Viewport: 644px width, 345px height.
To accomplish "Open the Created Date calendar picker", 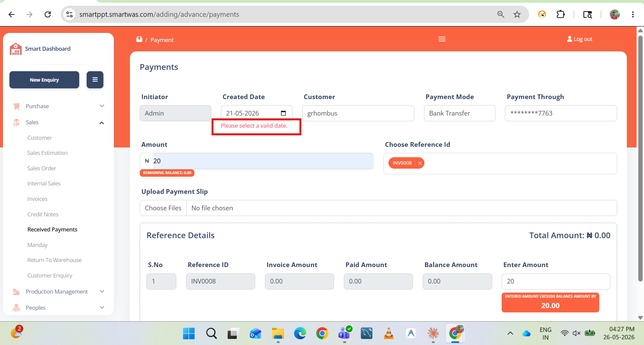I will point(283,113).
